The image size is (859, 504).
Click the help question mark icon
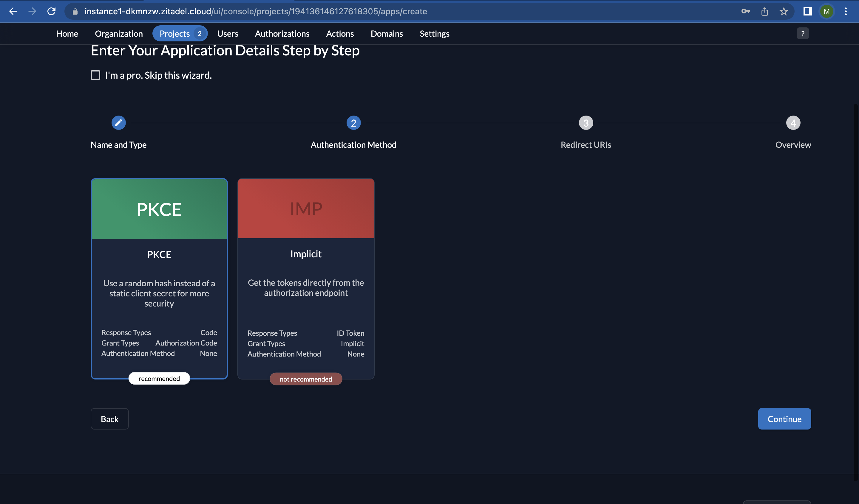point(802,33)
